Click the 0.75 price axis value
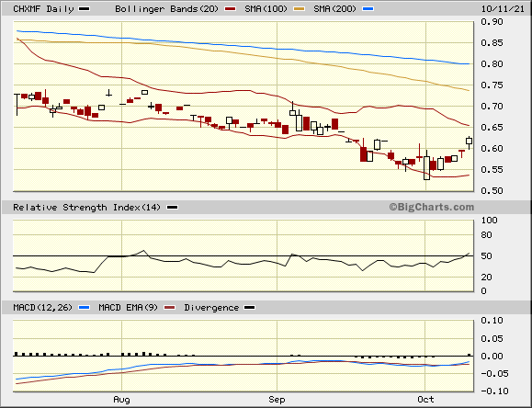Image resolution: width=532 pixels, height=408 pixels. 492,85
